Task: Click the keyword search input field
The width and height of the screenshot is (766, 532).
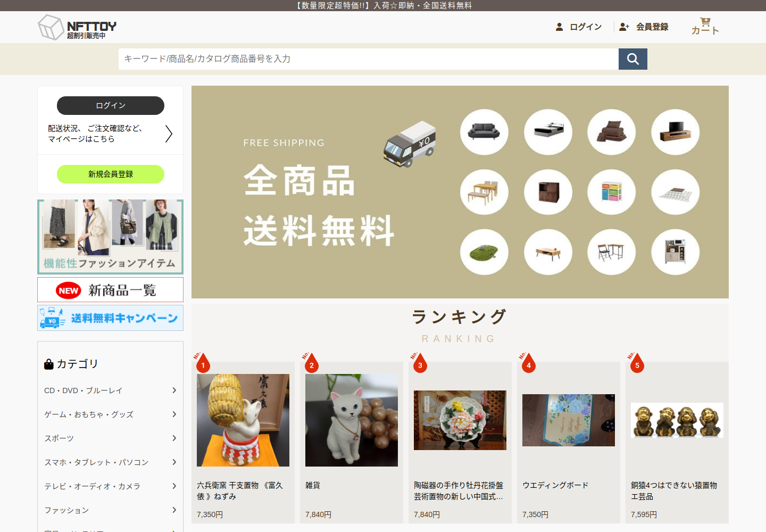Action: (x=369, y=59)
